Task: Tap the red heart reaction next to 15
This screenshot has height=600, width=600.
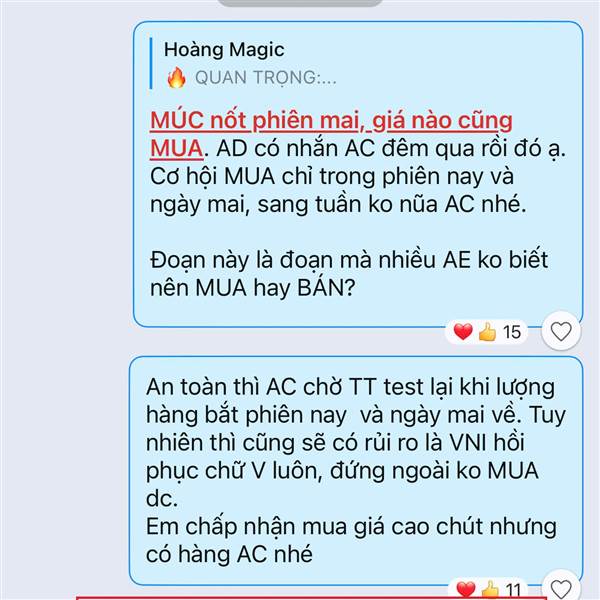Action: tap(463, 331)
